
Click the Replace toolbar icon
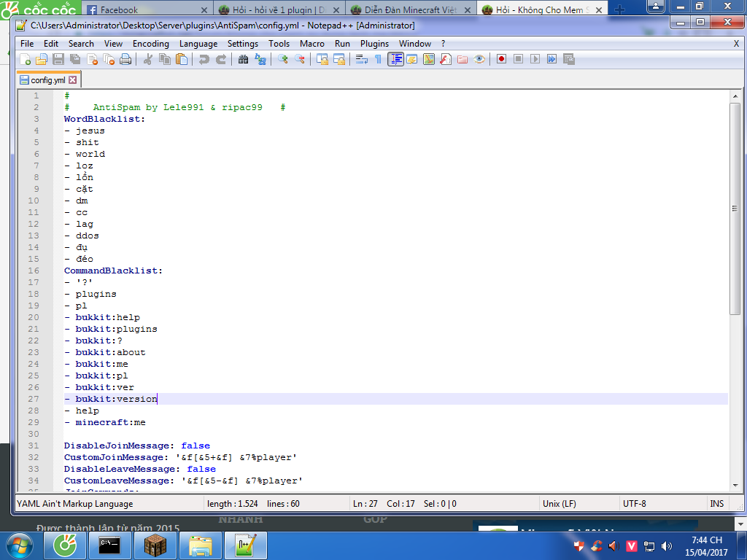tap(260, 59)
